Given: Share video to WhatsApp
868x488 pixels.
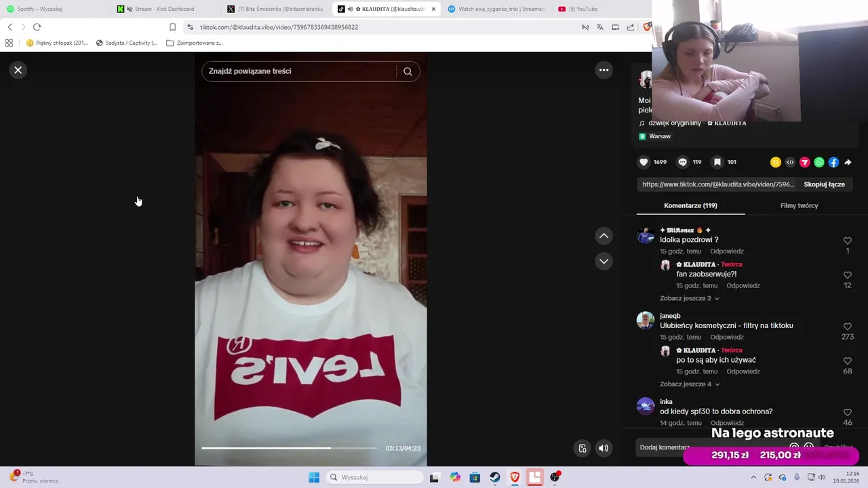Looking at the screenshot, I should [x=819, y=162].
